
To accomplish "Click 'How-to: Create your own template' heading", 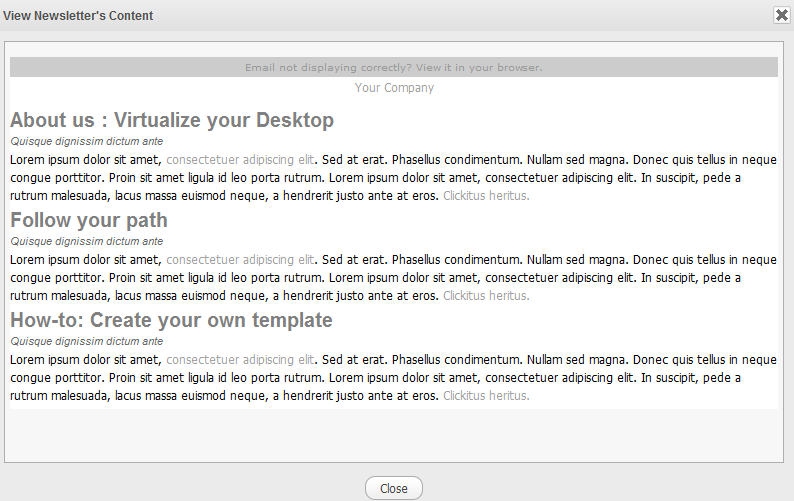I will [x=171, y=320].
